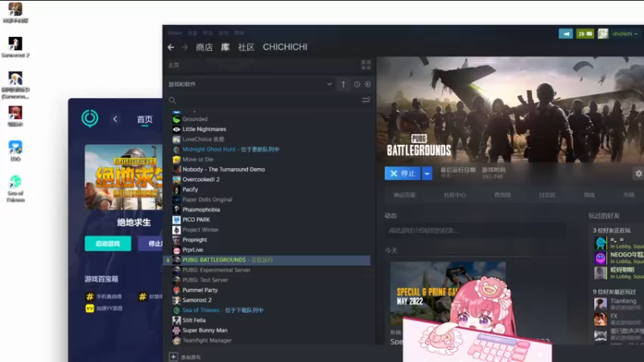The height and width of the screenshot is (362, 644).
Task: Click the 绝地求生 game cover thumbnail
Action: (x=124, y=177)
